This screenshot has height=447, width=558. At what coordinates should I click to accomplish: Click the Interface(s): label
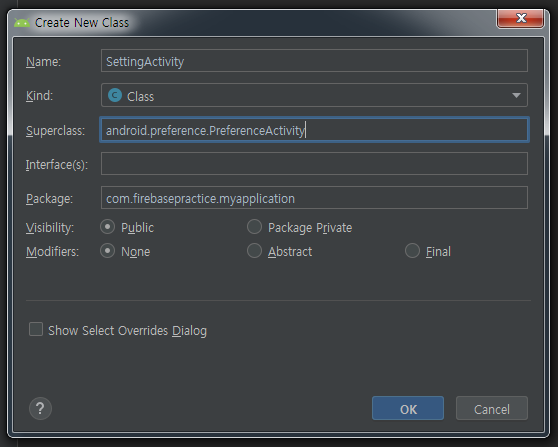click(57, 165)
